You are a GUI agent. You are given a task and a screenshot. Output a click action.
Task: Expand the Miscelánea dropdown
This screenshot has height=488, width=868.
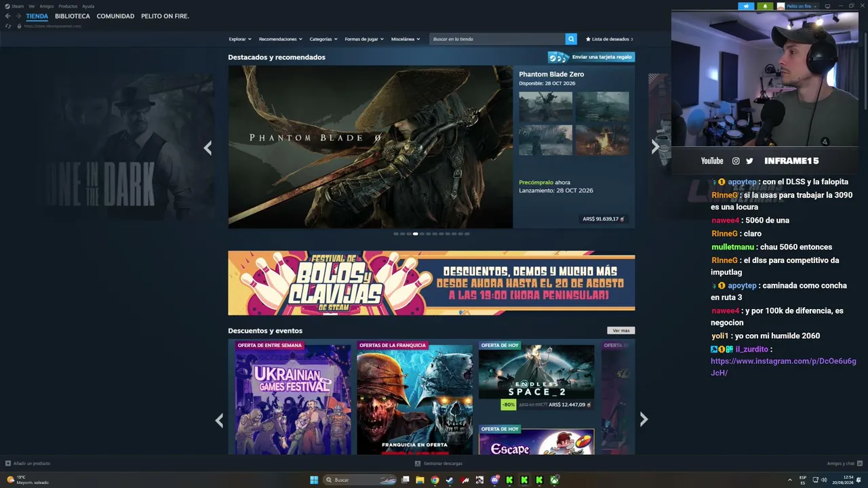click(406, 39)
